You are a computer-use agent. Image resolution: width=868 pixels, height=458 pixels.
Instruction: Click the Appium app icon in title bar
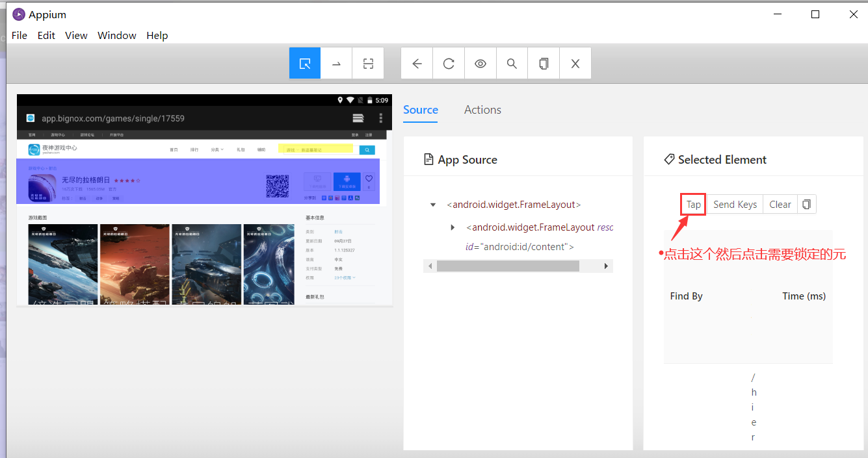coord(19,14)
